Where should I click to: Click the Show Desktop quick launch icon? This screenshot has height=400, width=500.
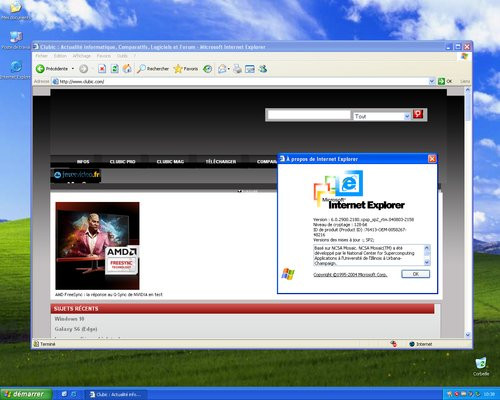64,394
